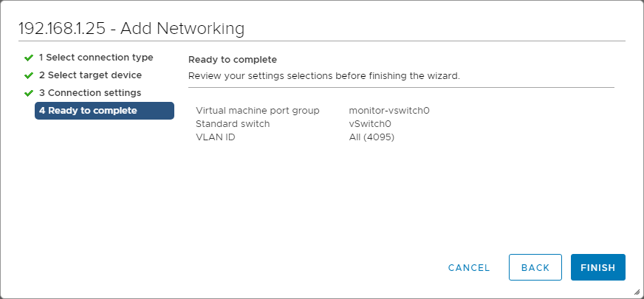This screenshot has height=299, width=644.
Task: Click green checkmark beside Select target device
Action: click(29, 75)
